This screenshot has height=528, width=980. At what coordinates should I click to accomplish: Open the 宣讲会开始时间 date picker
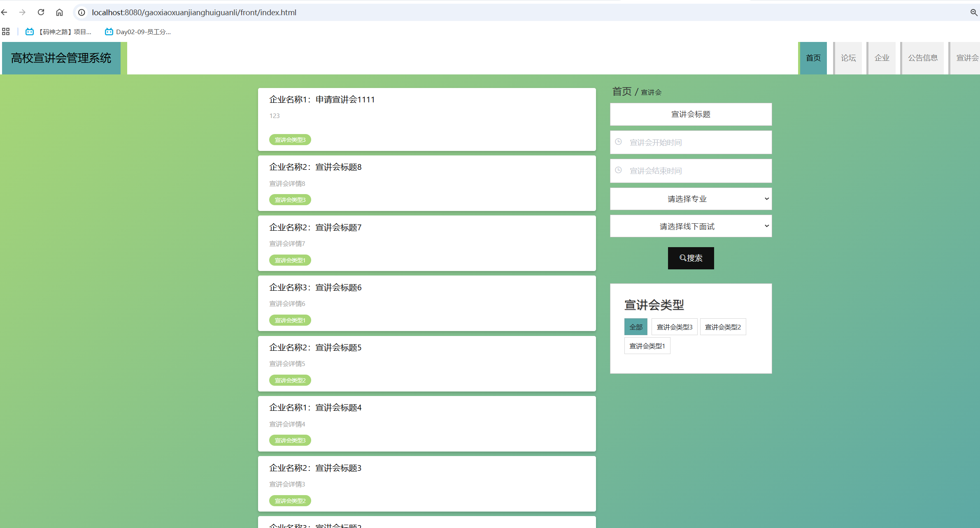pos(691,143)
